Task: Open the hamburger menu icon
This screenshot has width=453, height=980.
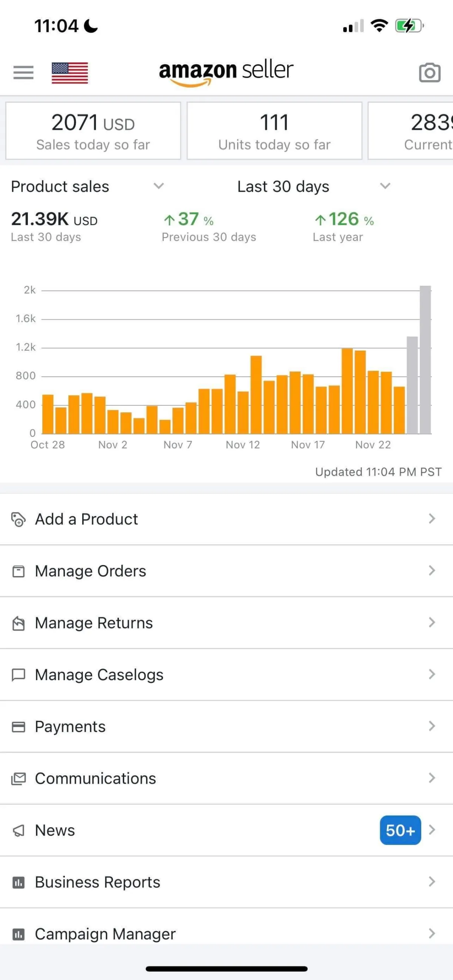Action: point(23,72)
